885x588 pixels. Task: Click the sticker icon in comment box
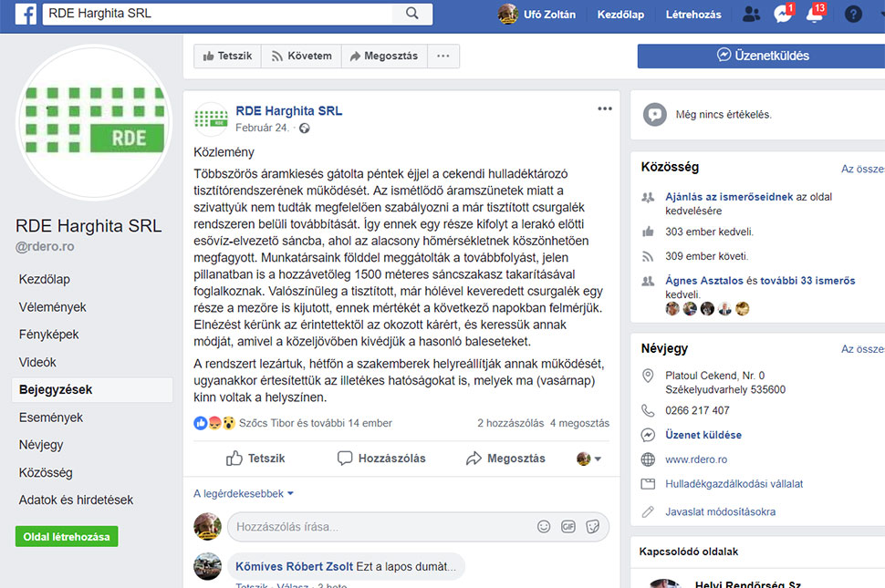tap(592, 526)
